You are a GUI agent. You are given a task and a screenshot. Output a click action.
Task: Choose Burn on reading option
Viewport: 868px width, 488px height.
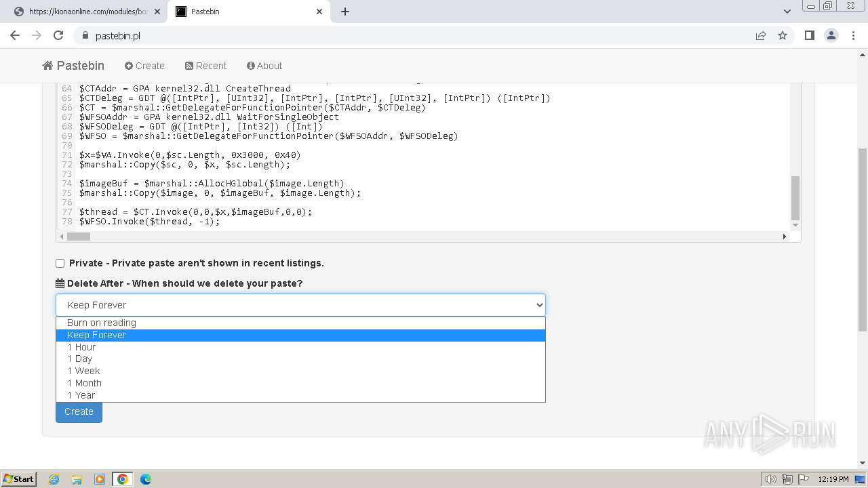coord(300,323)
